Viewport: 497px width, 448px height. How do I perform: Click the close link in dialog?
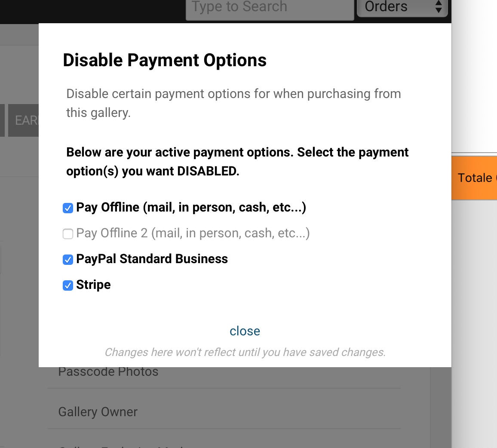click(x=245, y=331)
